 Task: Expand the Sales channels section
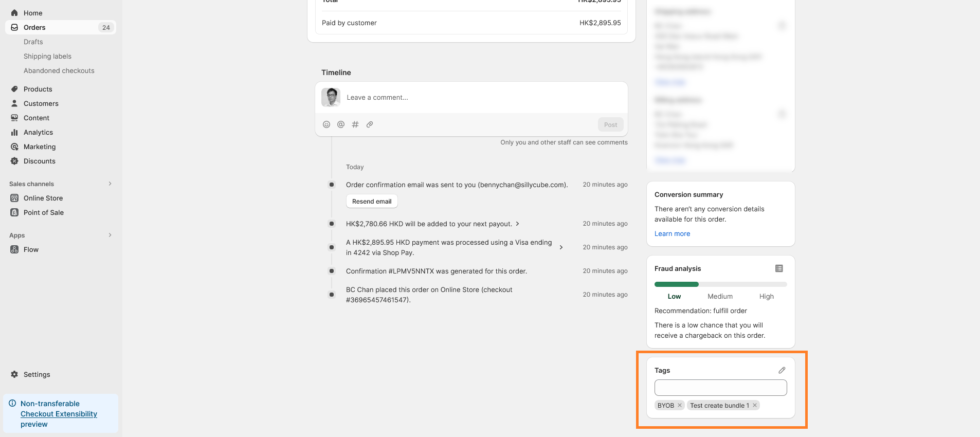(110, 184)
